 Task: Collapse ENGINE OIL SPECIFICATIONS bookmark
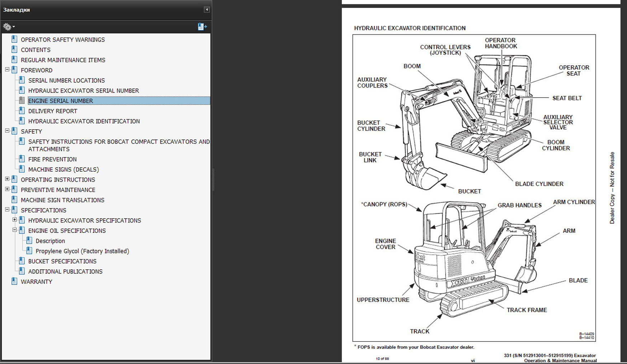coord(15,230)
